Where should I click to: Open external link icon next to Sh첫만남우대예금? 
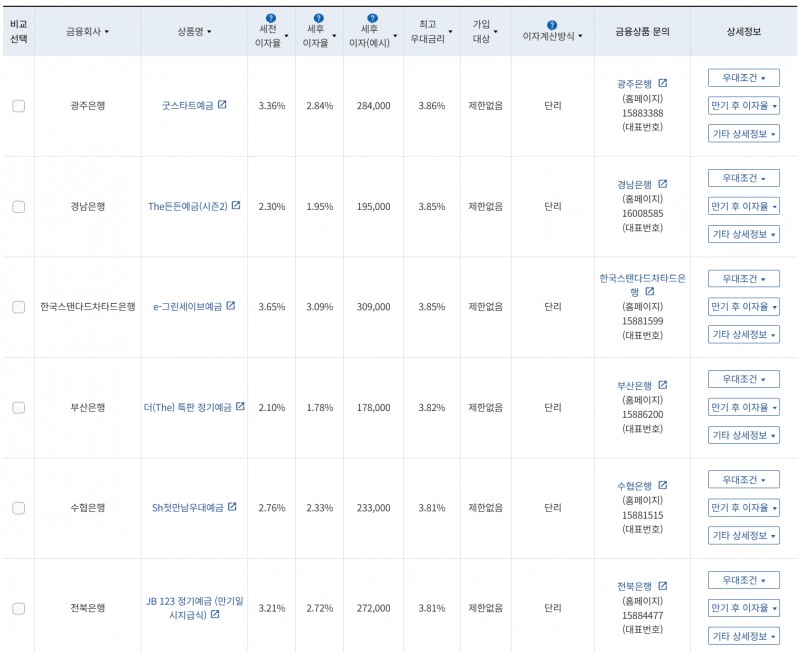point(232,507)
